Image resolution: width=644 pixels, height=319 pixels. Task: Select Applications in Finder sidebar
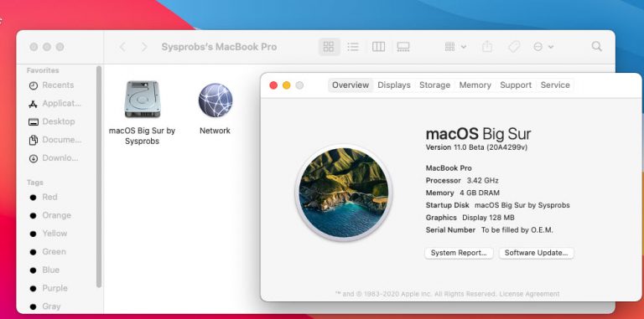point(55,104)
